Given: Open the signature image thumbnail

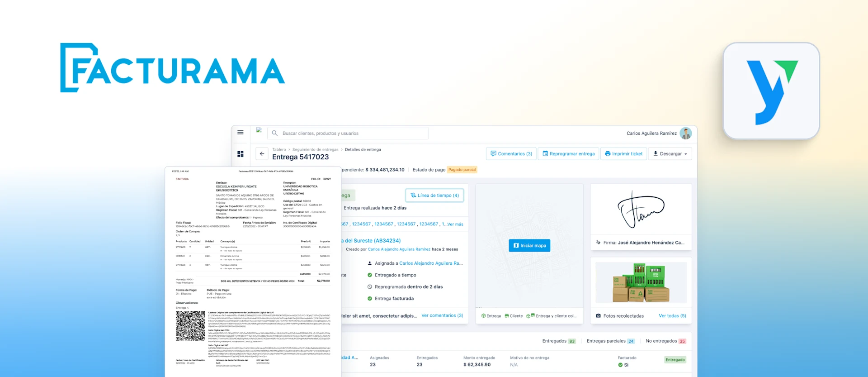Looking at the screenshot, I should coord(641,210).
